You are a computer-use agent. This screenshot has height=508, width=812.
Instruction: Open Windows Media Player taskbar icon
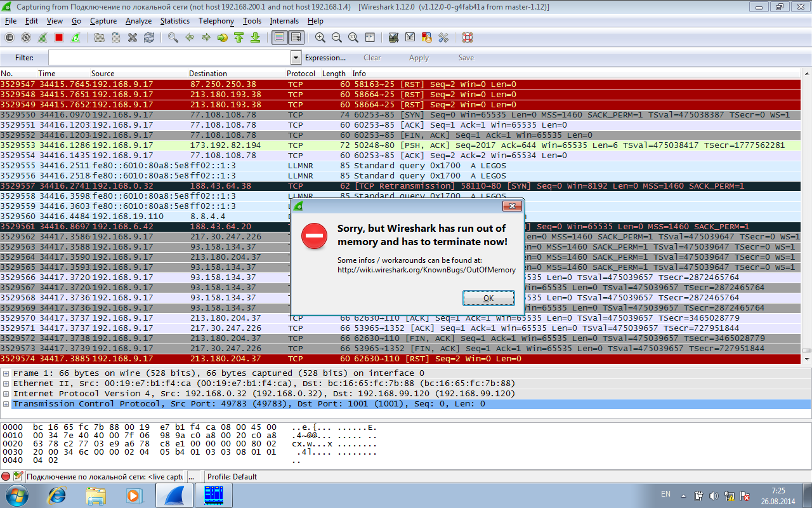(134, 495)
